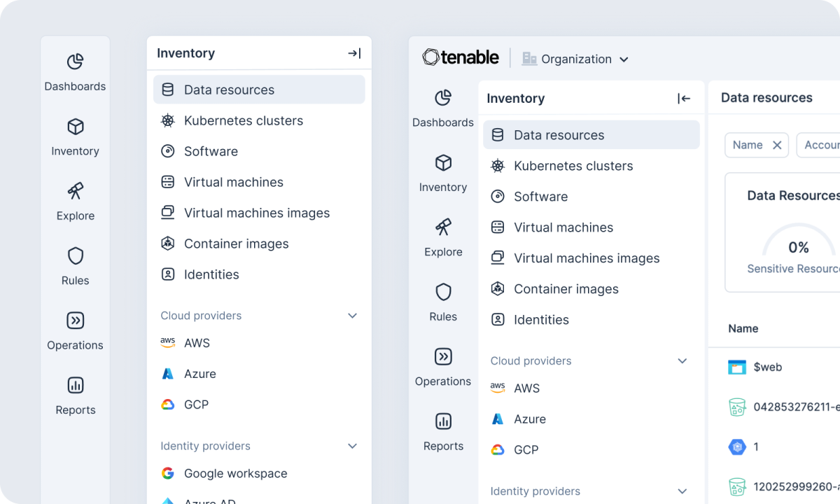The width and height of the screenshot is (840, 504).
Task: Click the Google Workspace identity provider icon
Action: pos(168,473)
